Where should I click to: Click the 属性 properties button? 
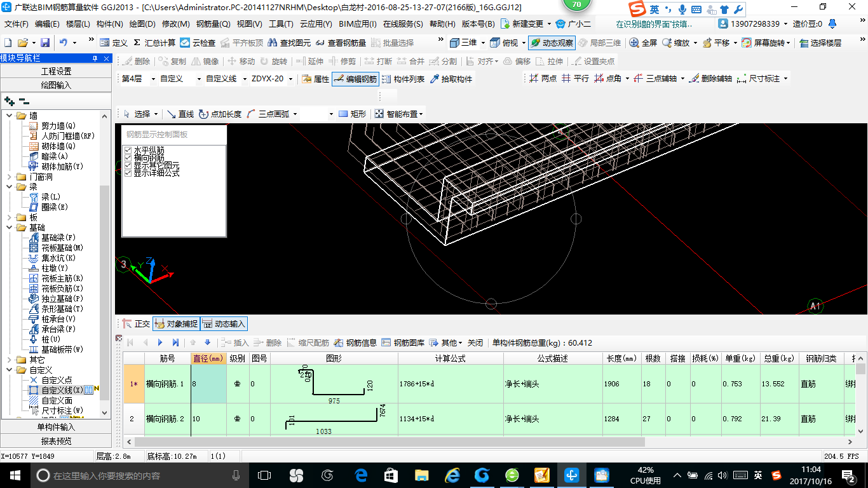coord(315,79)
